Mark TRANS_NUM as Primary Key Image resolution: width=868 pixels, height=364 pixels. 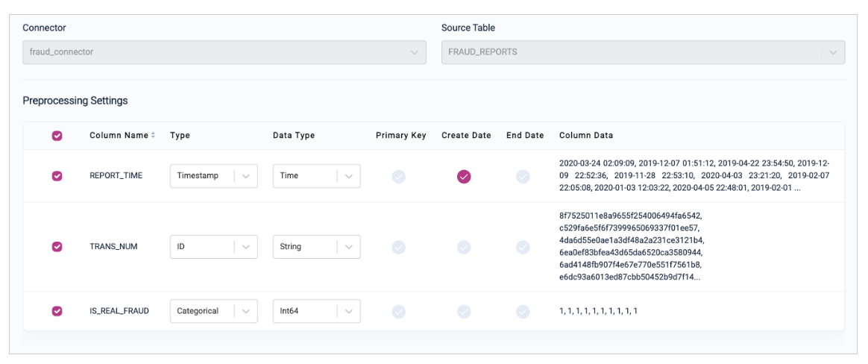399,247
